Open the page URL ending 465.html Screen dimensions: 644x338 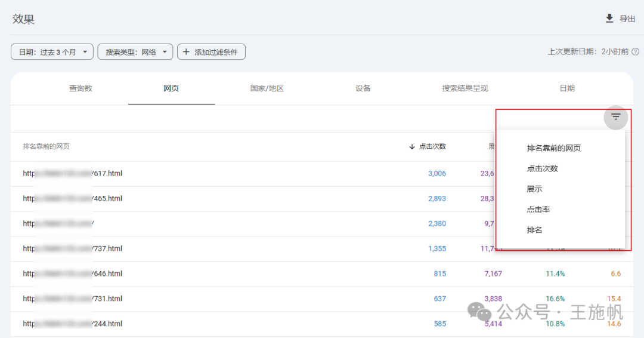[x=72, y=199]
